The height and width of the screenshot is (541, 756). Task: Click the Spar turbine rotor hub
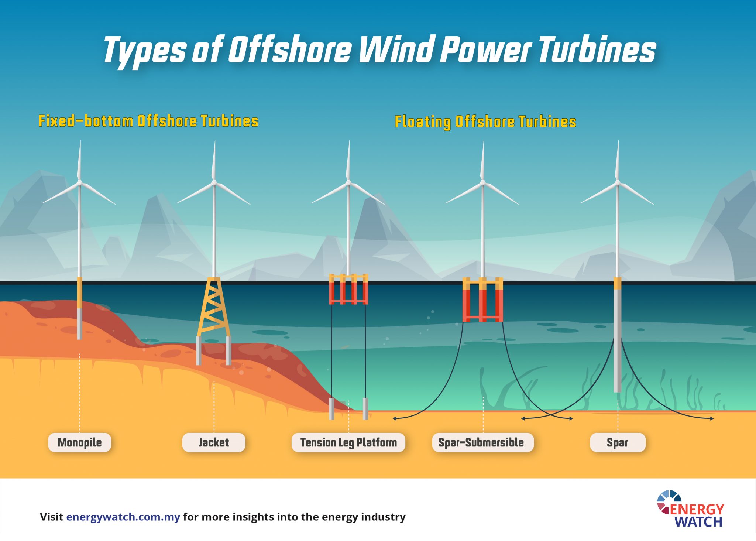[x=617, y=183]
